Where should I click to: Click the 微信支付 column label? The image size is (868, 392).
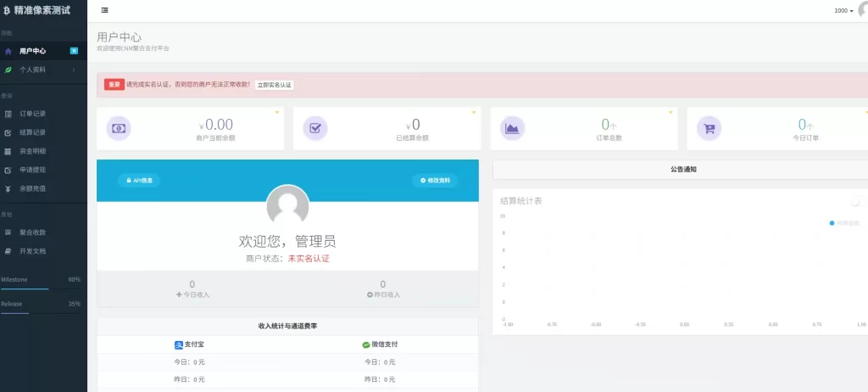pyautogui.click(x=385, y=344)
